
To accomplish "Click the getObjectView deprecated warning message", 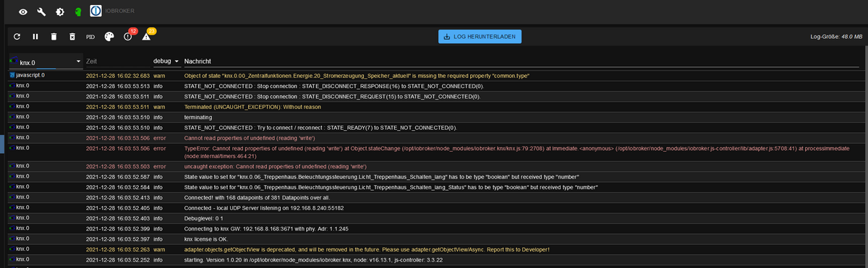I will [x=367, y=249].
